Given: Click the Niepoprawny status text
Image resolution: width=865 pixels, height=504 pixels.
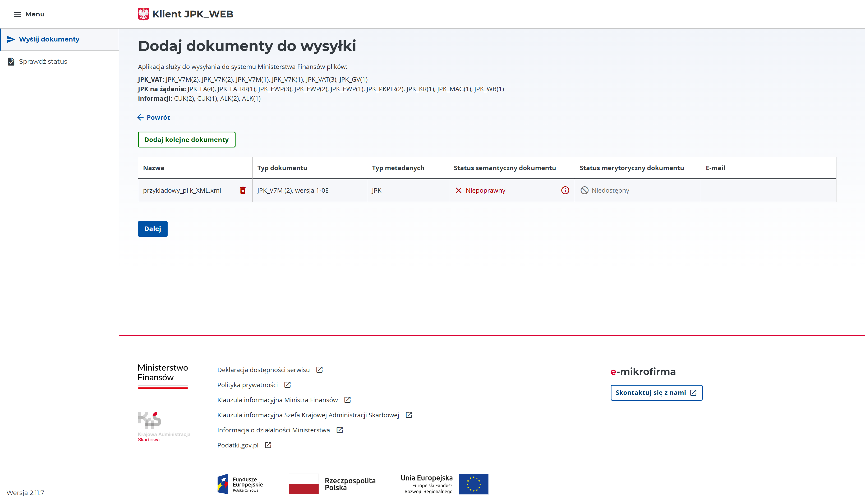Looking at the screenshot, I should (485, 190).
